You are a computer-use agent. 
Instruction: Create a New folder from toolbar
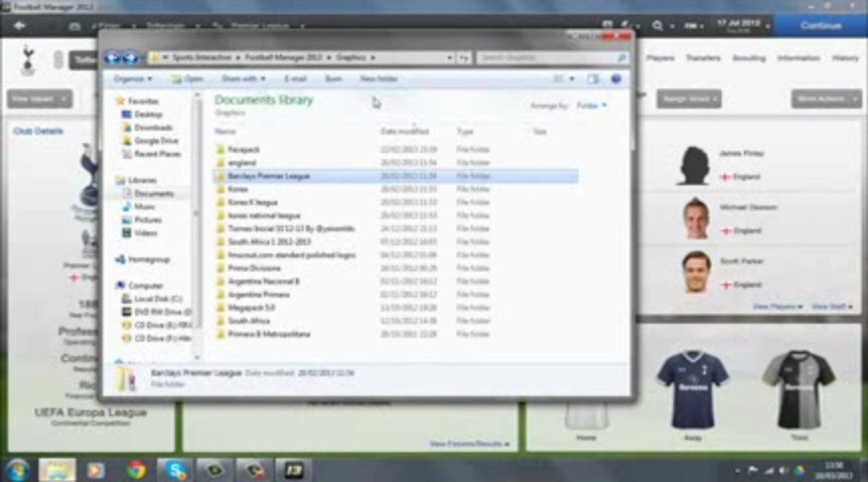click(x=379, y=79)
